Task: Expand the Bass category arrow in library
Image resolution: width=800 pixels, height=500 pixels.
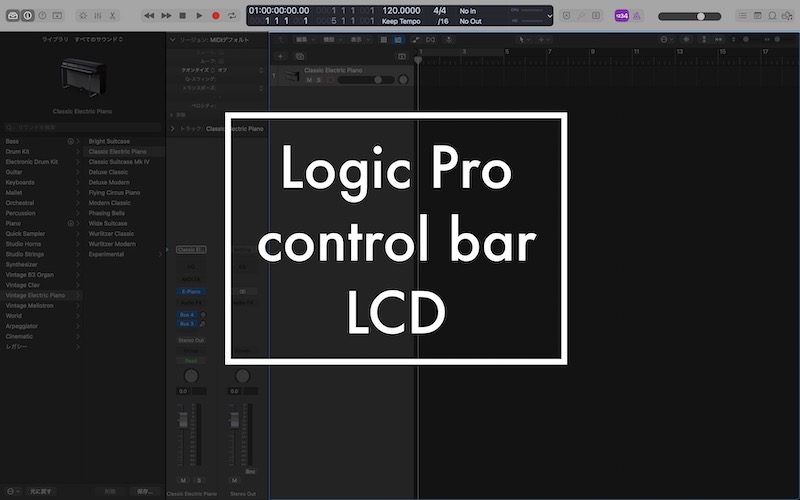Action: coord(78,141)
